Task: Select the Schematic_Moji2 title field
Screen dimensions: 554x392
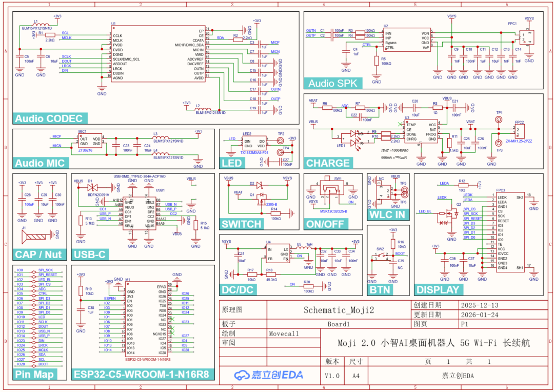Action: (x=339, y=310)
